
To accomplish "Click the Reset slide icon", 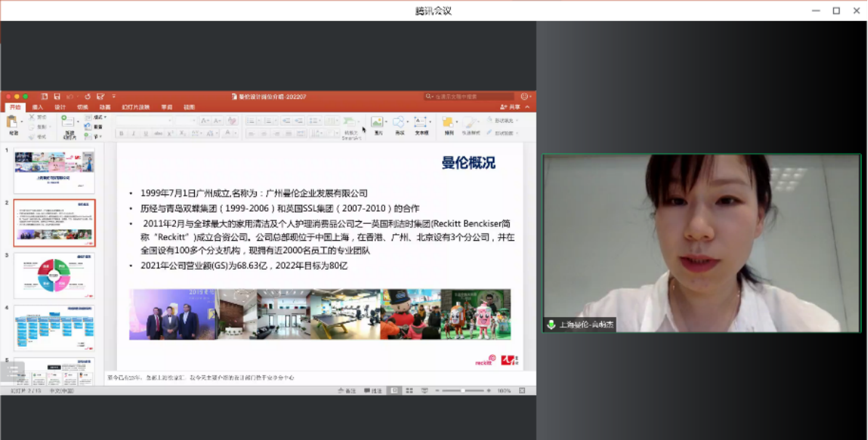I will pyautogui.click(x=88, y=127).
